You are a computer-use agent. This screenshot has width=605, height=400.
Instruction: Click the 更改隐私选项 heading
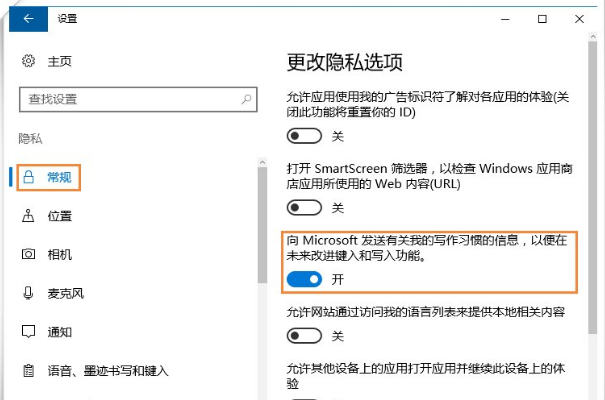coord(345,62)
